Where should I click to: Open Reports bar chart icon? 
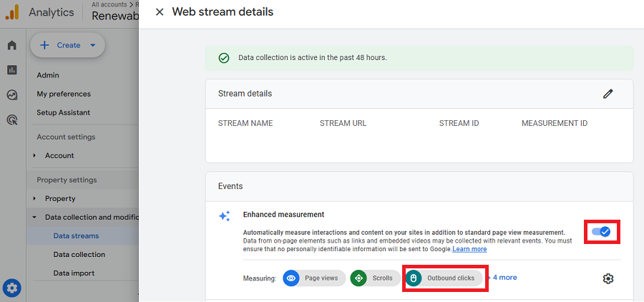click(x=12, y=70)
